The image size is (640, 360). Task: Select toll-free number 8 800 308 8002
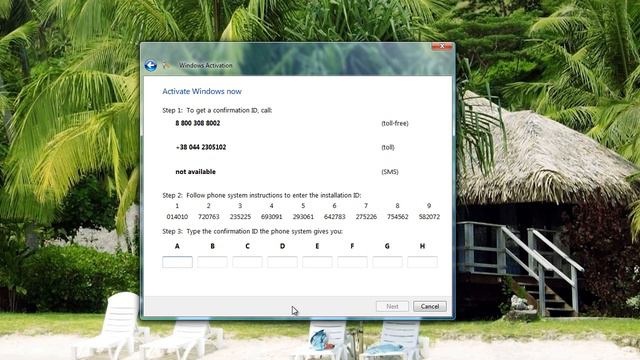pos(198,123)
